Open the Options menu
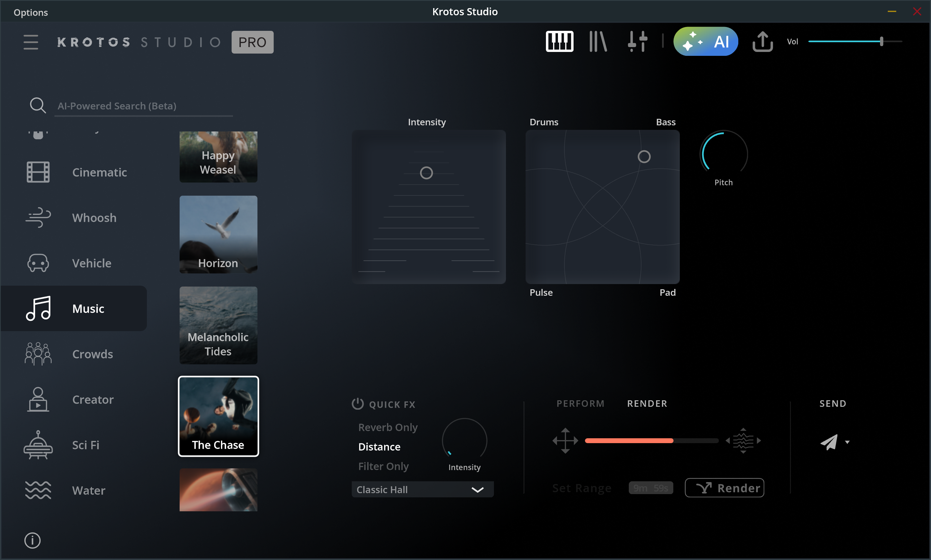The image size is (931, 560). coord(31,12)
